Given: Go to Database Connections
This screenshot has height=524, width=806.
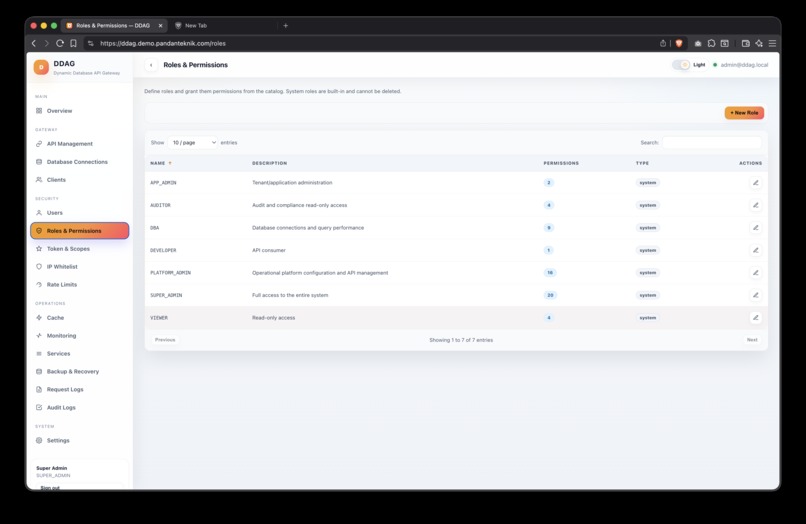Looking at the screenshot, I should 80,162.
